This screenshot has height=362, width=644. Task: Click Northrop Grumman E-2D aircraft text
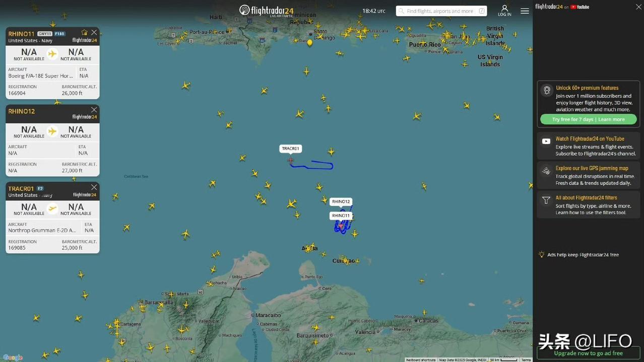click(42, 230)
